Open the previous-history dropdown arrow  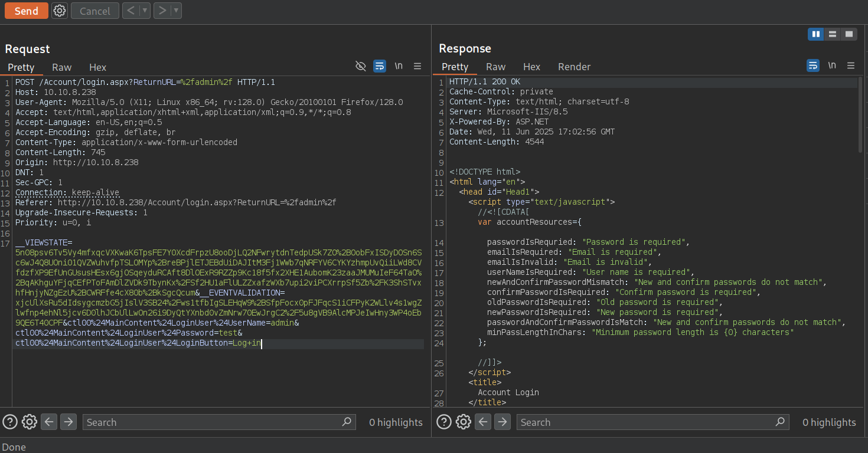pos(145,11)
